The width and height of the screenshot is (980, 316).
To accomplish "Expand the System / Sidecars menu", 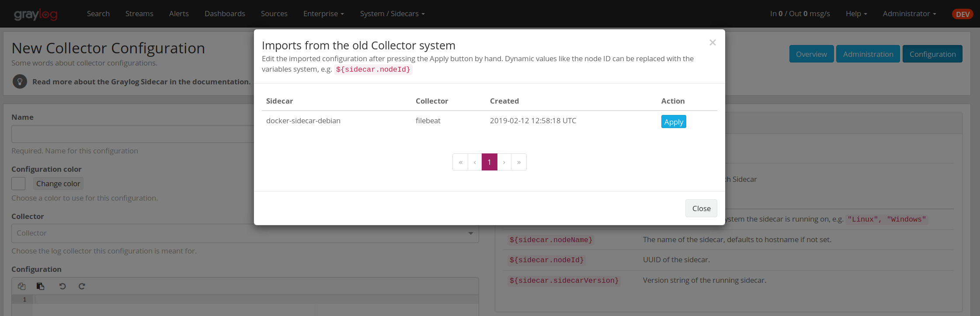I will 392,14.
